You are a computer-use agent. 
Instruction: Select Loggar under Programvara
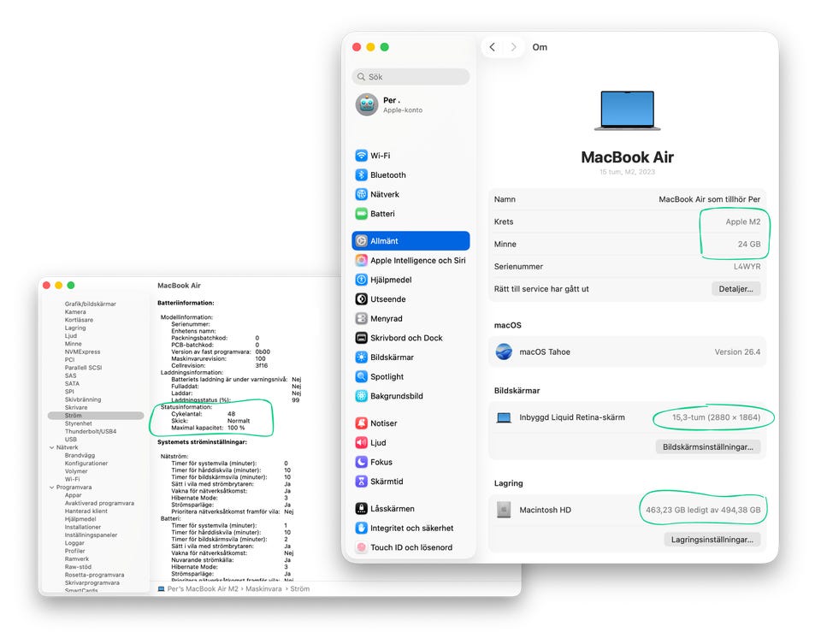click(x=74, y=543)
